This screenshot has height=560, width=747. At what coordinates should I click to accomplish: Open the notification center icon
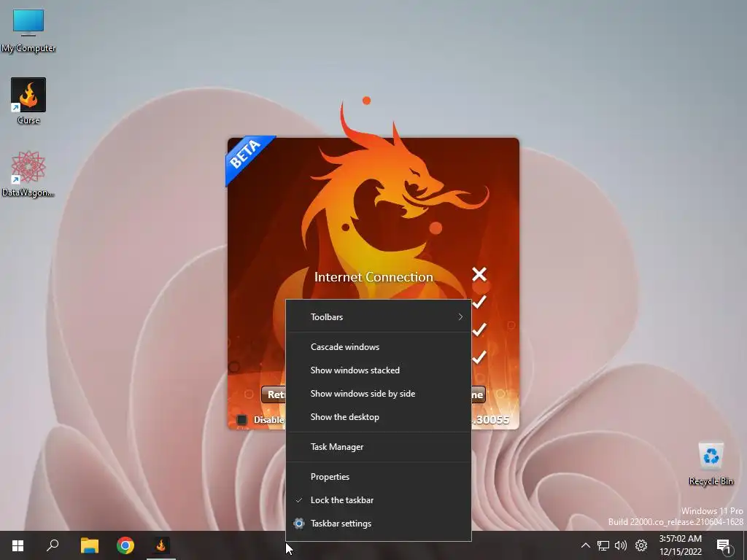[x=723, y=546]
